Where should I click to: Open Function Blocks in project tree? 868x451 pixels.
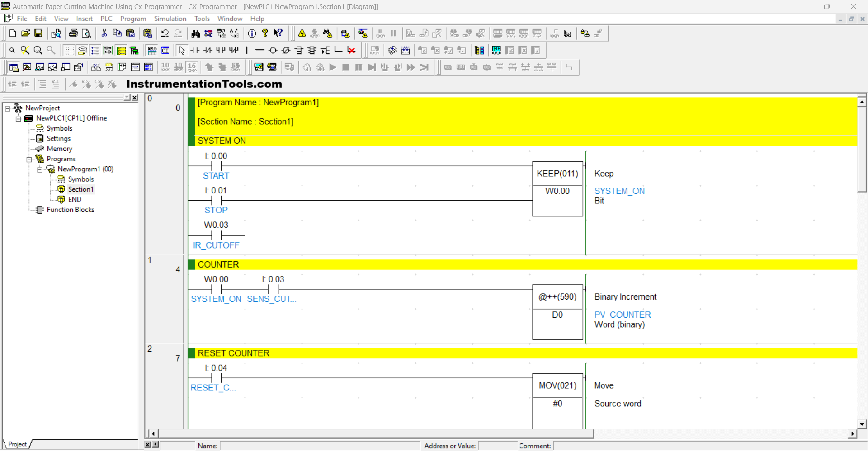coord(71,210)
